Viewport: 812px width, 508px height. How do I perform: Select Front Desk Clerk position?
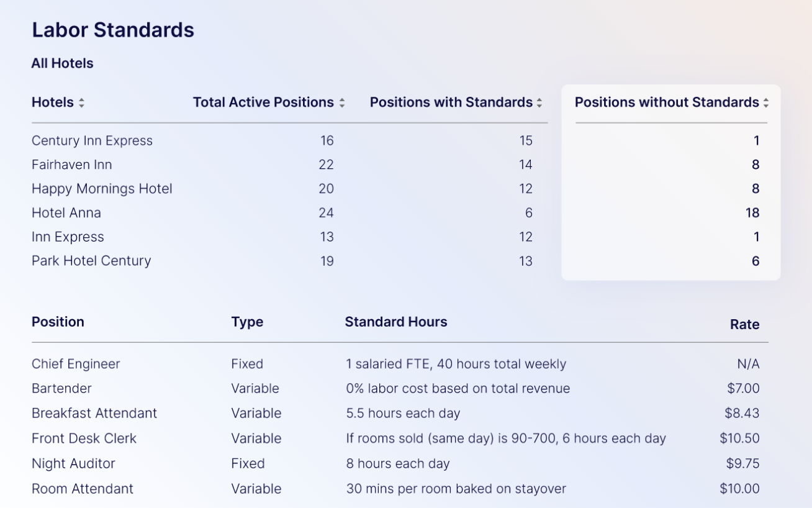tap(84, 438)
